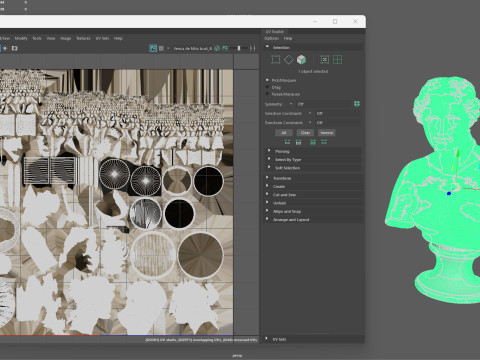Click the green symmetry options icon
The image size is (480, 360).
click(357, 104)
